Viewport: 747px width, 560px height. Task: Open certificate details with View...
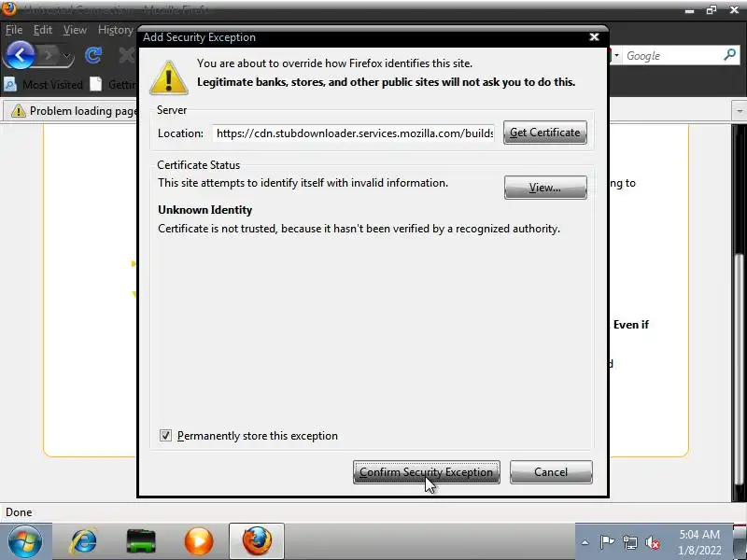pos(545,188)
